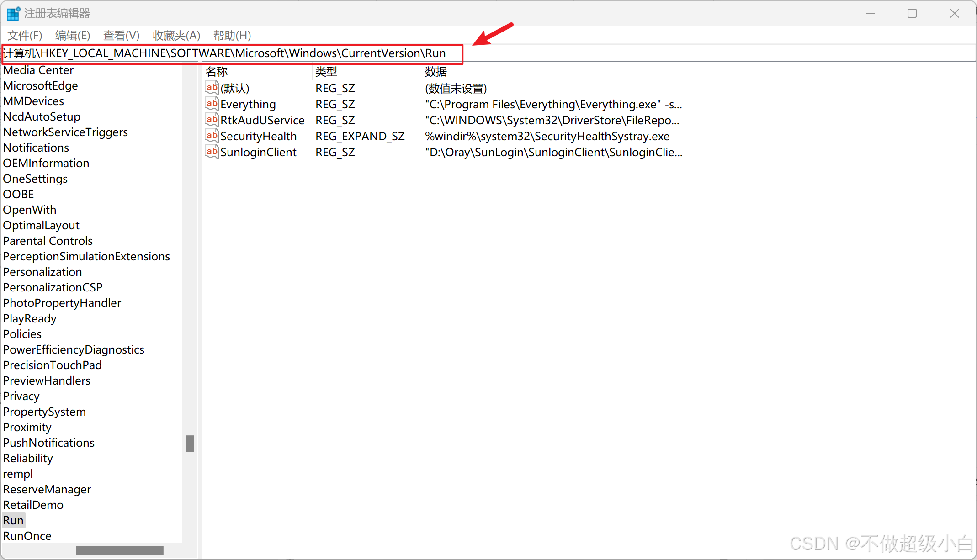Select the SecurityHealth value name

[x=258, y=136]
